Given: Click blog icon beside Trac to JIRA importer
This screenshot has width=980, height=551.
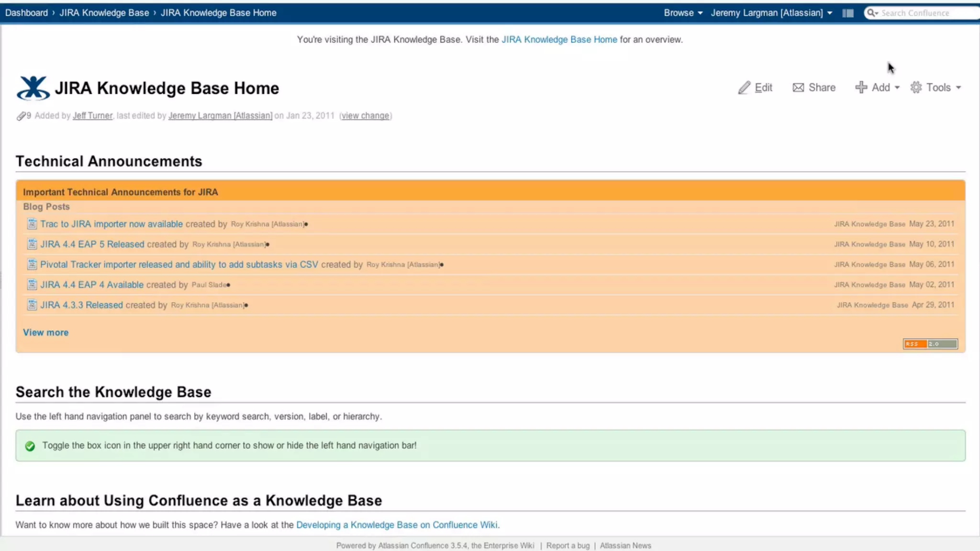Looking at the screenshot, I should 32,224.
